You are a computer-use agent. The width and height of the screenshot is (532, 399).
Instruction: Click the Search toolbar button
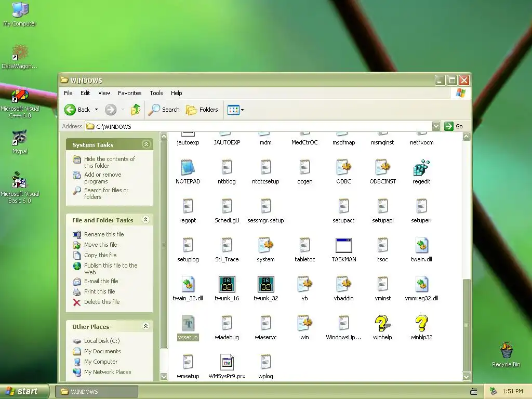coord(165,110)
